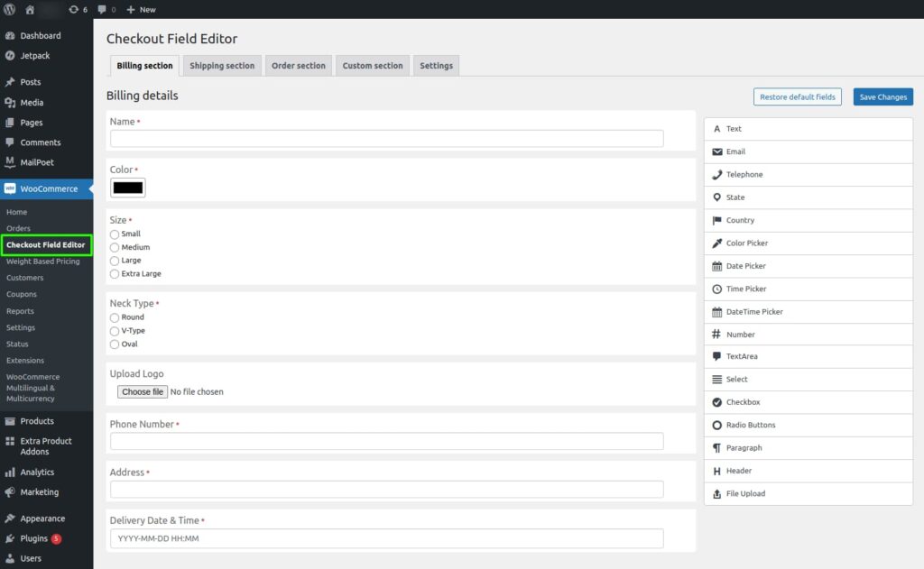Screen dimensions: 924x569
Task: Click the Choose file button
Action: click(x=143, y=392)
